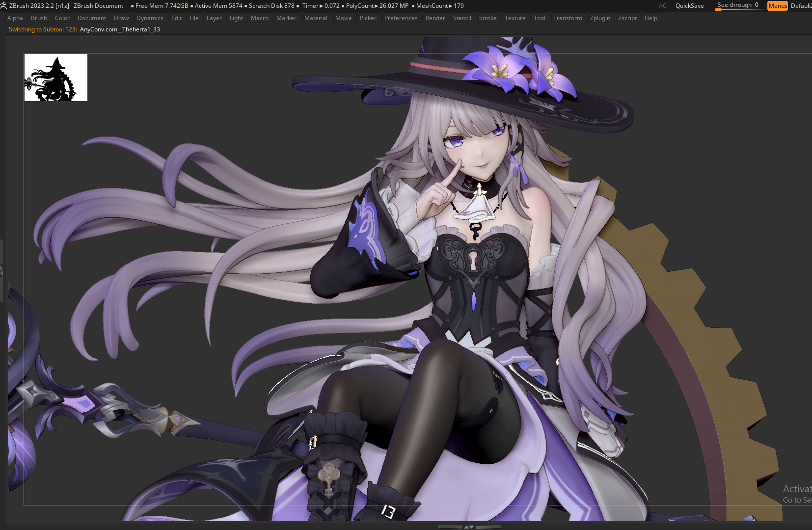This screenshot has width=812, height=530.
Task: Click the 'Scratch Disk 878' readout
Action: point(271,6)
